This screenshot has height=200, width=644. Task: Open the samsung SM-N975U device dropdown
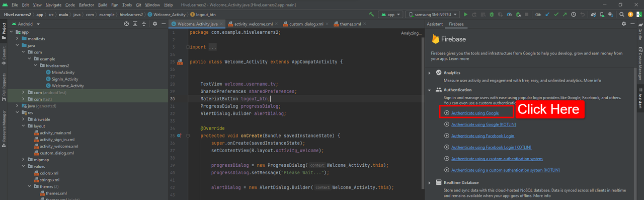(432, 15)
